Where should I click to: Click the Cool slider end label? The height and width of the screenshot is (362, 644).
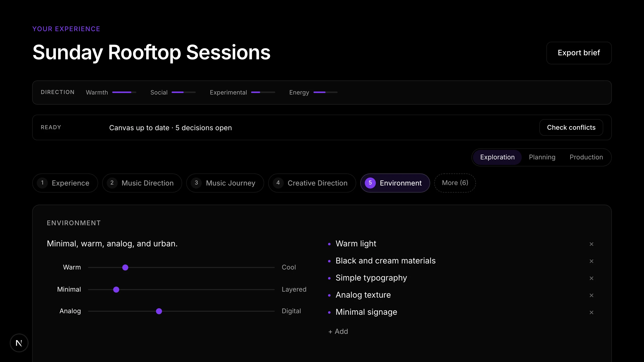(289, 267)
